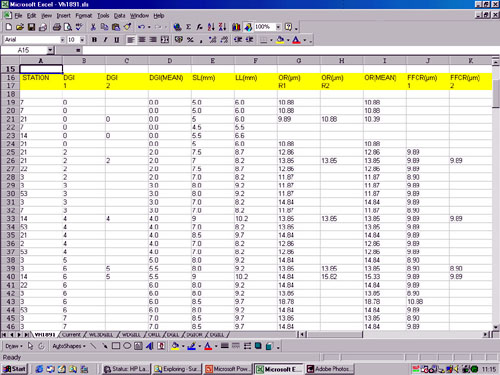
Task: Click the New workbook icon
Action: point(9,27)
